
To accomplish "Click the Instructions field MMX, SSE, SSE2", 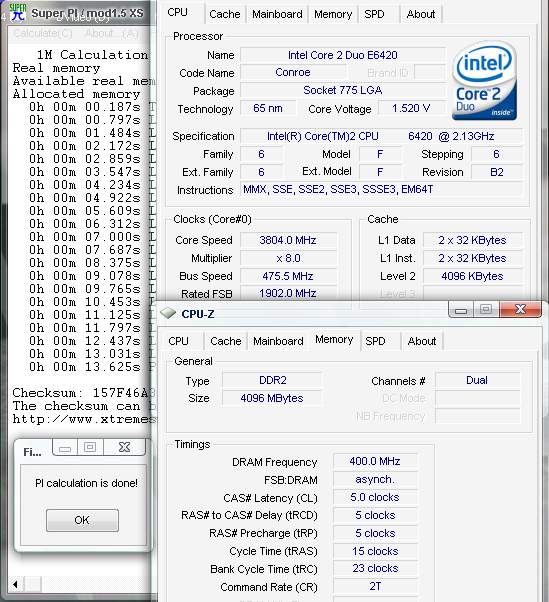I will (x=381, y=189).
